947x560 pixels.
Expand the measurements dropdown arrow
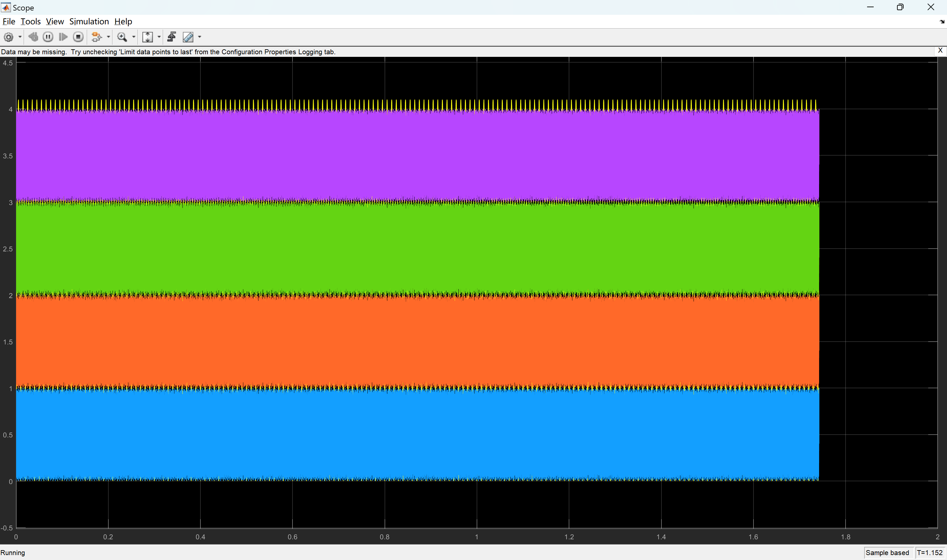point(200,37)
